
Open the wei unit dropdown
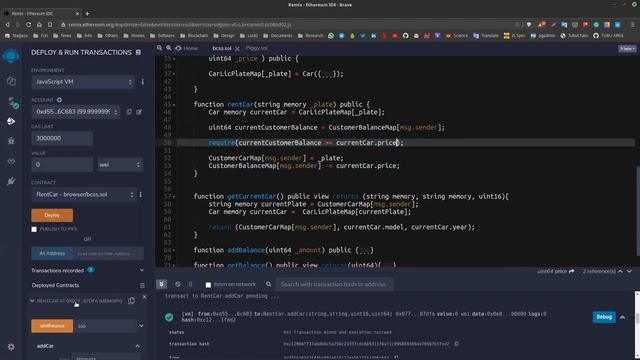click(x=120, y=165)
